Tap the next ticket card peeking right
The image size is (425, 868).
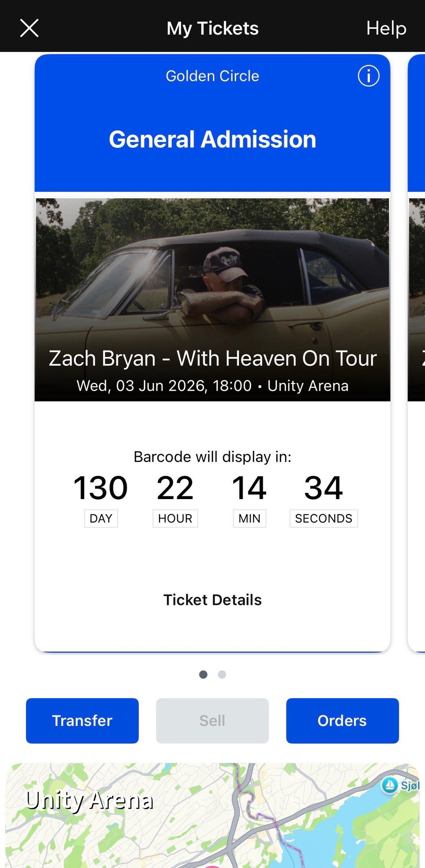(417, 354)
